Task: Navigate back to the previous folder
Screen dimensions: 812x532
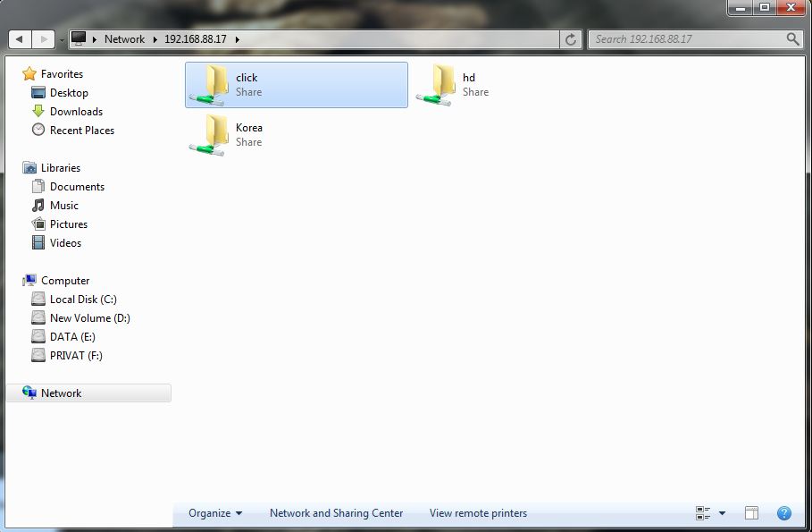Action: click(x=19, y=38)
